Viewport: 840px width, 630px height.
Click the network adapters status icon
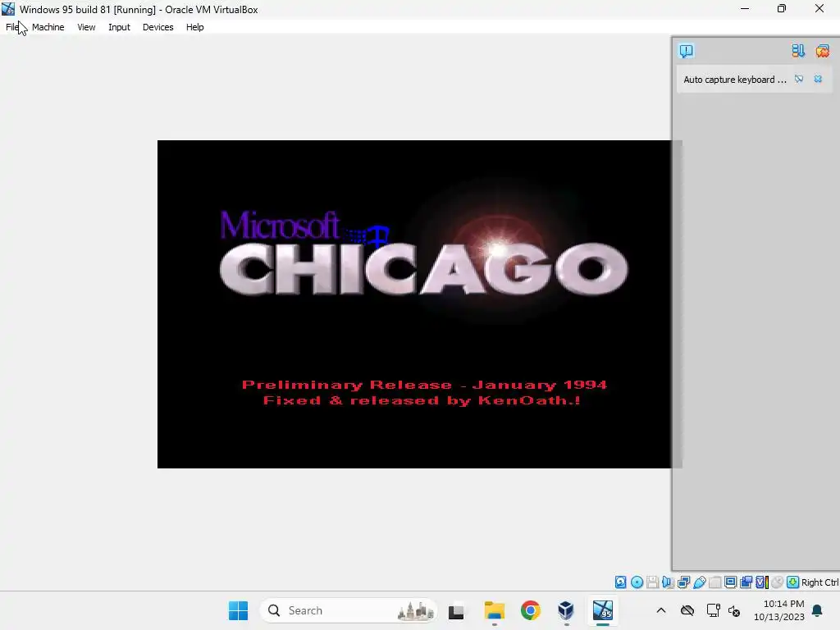click(x=683, y=582)
